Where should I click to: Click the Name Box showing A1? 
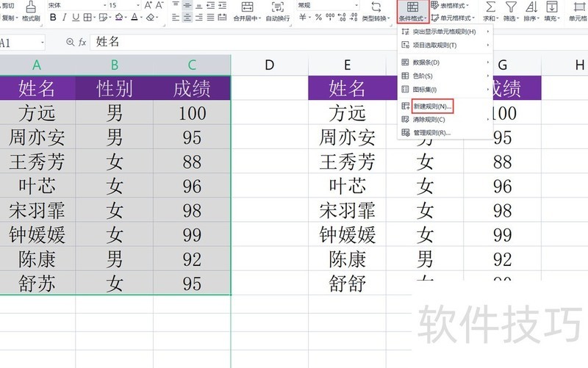coord(22,43)
